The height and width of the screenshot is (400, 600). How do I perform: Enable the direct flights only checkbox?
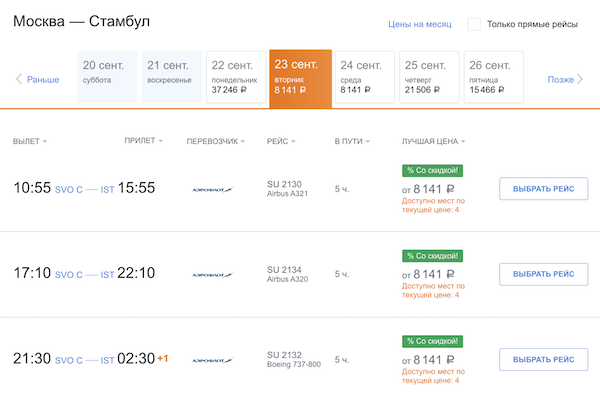[474, 23]
